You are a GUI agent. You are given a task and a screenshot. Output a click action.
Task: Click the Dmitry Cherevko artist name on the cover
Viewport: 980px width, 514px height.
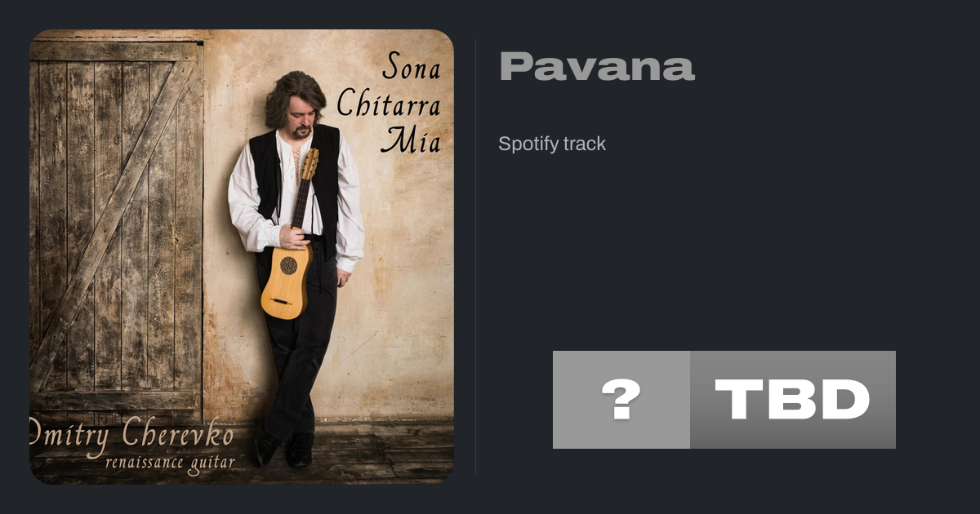(x=131, y=435)
